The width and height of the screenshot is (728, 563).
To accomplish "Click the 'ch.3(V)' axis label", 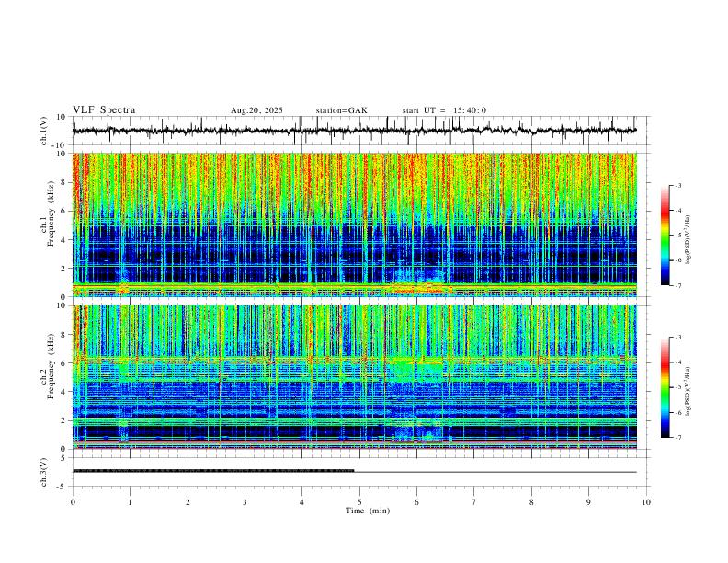I will click(x=44, y=473).
